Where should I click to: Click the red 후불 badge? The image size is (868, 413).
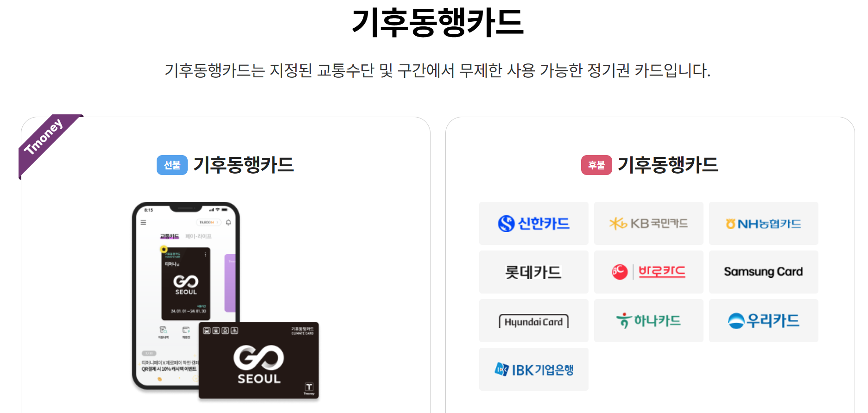[x=596, y=165]
